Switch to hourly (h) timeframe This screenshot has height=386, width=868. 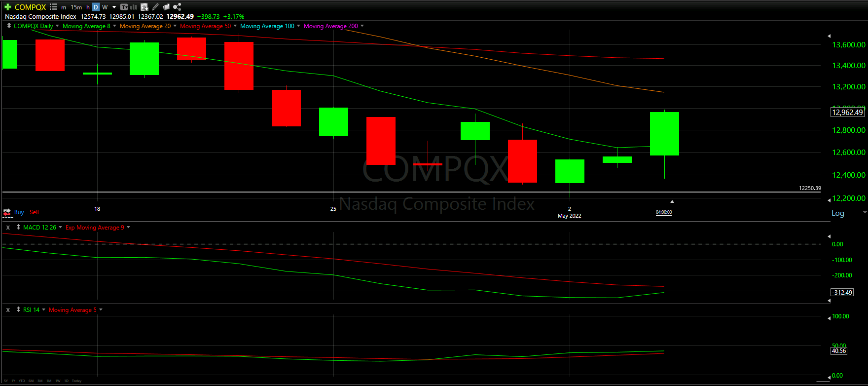coord(88,7)
